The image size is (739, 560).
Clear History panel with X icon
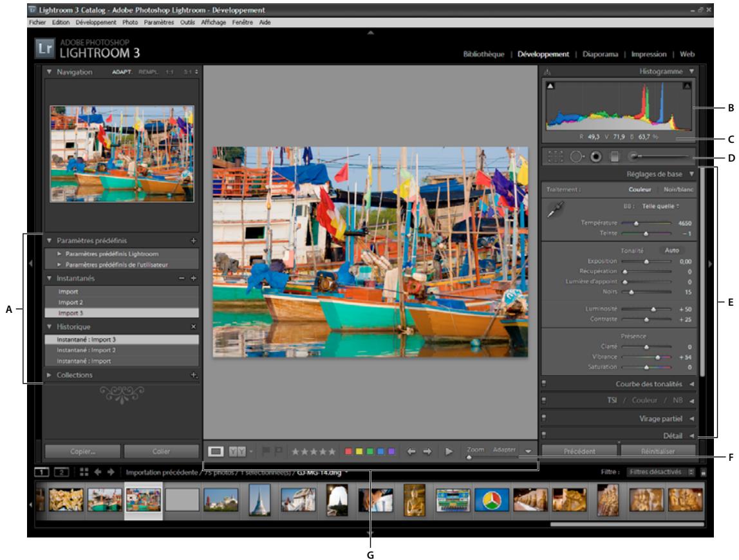pos(193,327)
